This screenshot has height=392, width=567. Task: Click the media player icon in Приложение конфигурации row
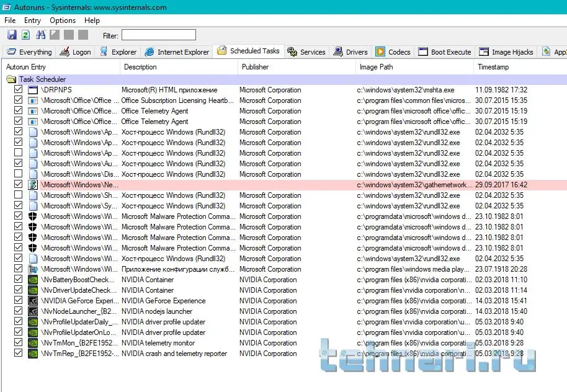33,269
